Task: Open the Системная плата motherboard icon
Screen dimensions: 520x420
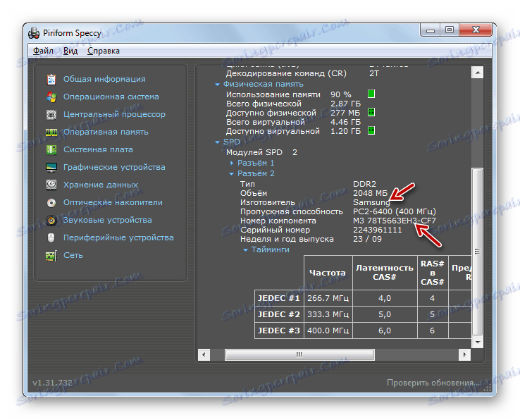Action: 51,149
